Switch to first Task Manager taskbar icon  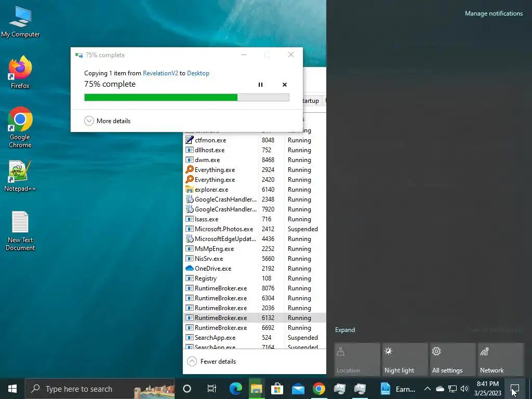[x=339, y=389]
